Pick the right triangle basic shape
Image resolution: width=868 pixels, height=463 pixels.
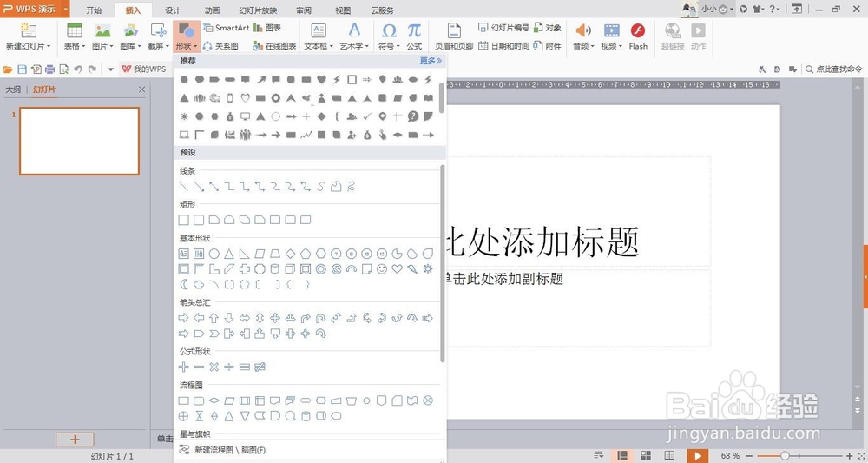(244, 254)
